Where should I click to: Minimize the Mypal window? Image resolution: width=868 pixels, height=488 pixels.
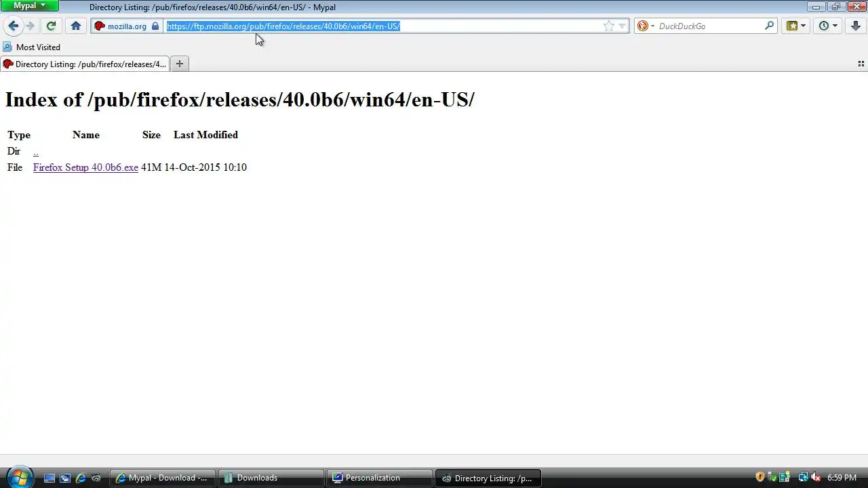click(x=816, y=7)
